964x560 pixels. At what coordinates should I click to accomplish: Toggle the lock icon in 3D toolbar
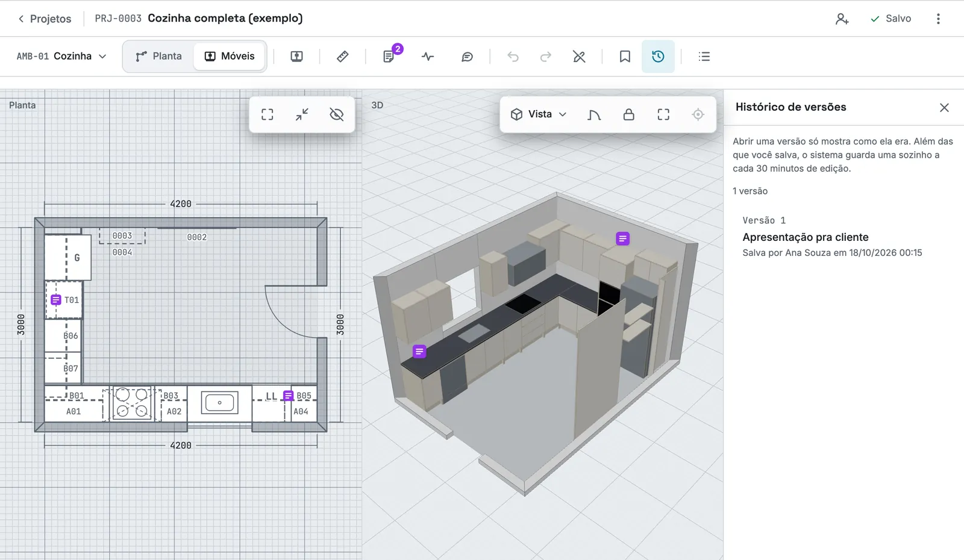coord(628,114)
